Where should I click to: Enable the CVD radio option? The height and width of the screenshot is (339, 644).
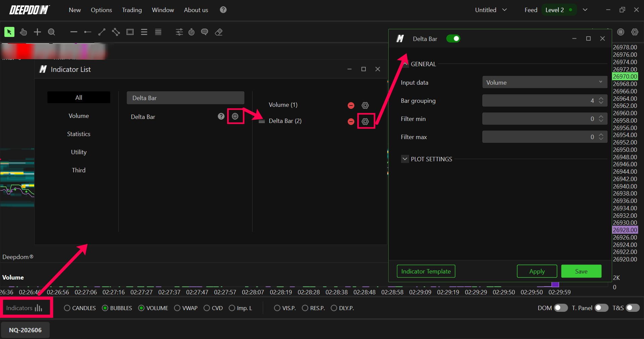pos(207,308)
